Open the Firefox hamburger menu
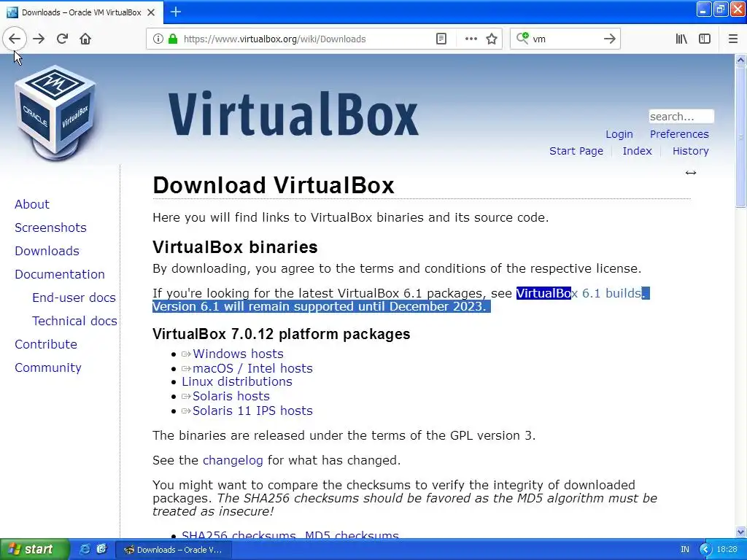 732,39
